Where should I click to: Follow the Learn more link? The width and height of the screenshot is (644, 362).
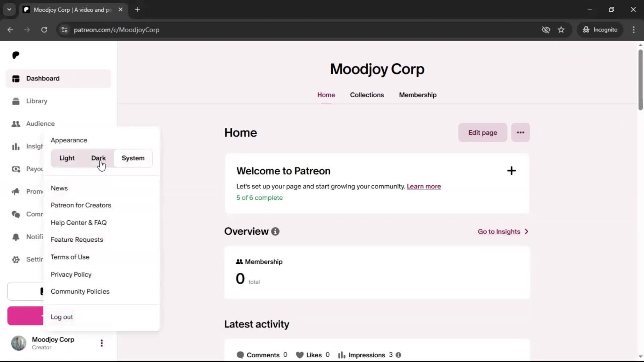[424, 186]
